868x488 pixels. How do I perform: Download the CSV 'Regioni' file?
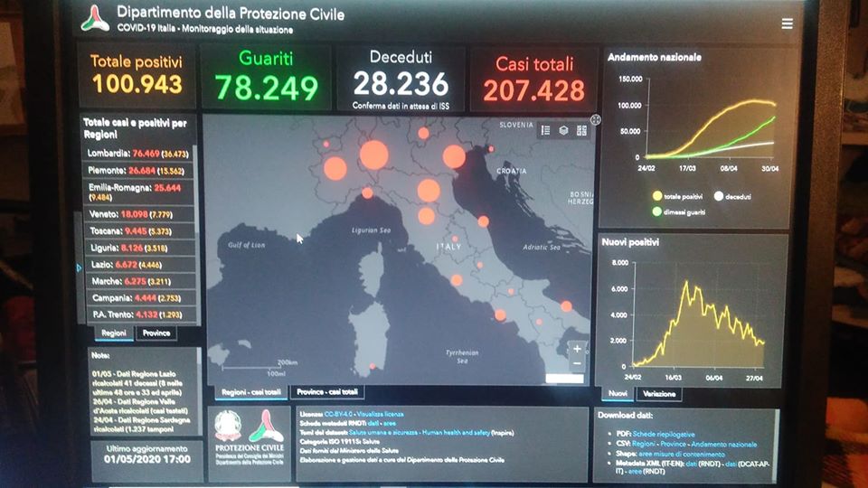(643, 444)
